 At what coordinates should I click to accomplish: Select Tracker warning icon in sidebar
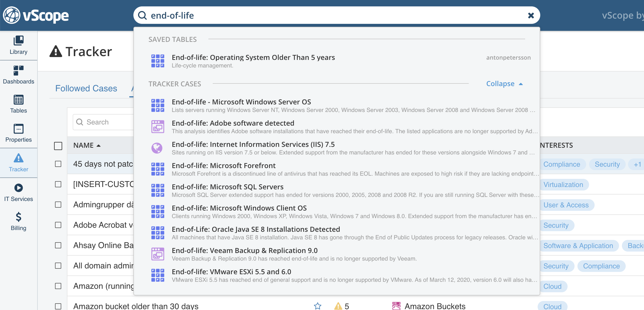tap(19, 158)
